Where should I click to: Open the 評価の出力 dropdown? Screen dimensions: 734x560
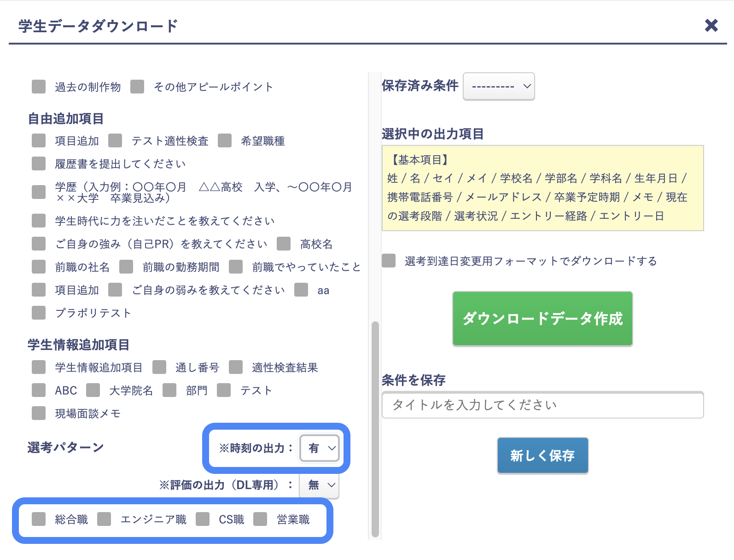point(319,485)
